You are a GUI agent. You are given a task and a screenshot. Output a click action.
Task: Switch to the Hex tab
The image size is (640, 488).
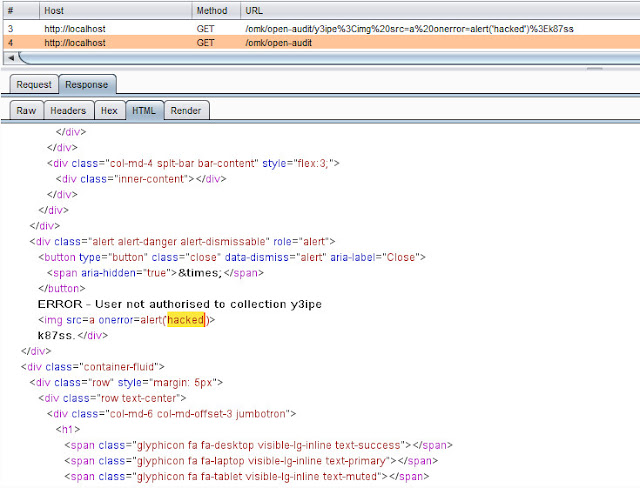[x=109, y=111]
